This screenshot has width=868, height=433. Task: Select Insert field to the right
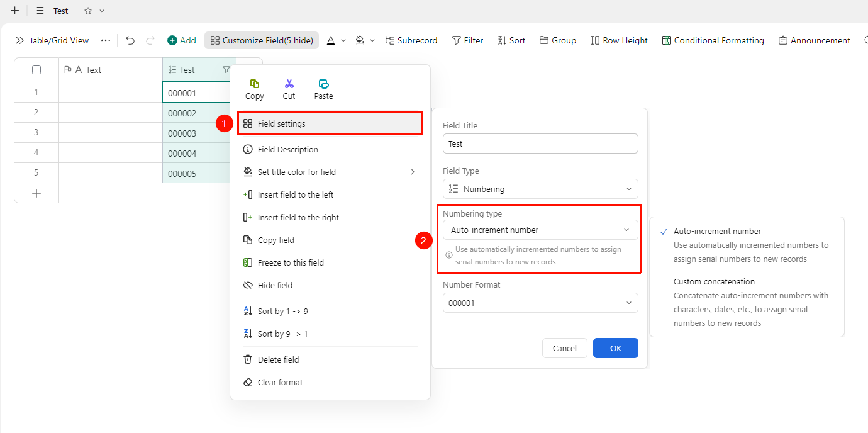(x=330, y=217)
